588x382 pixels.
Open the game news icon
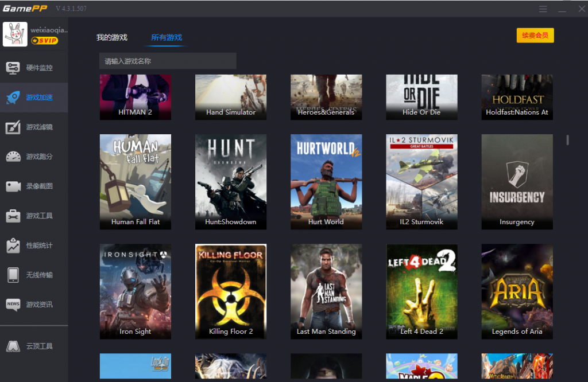coord(13,305)
